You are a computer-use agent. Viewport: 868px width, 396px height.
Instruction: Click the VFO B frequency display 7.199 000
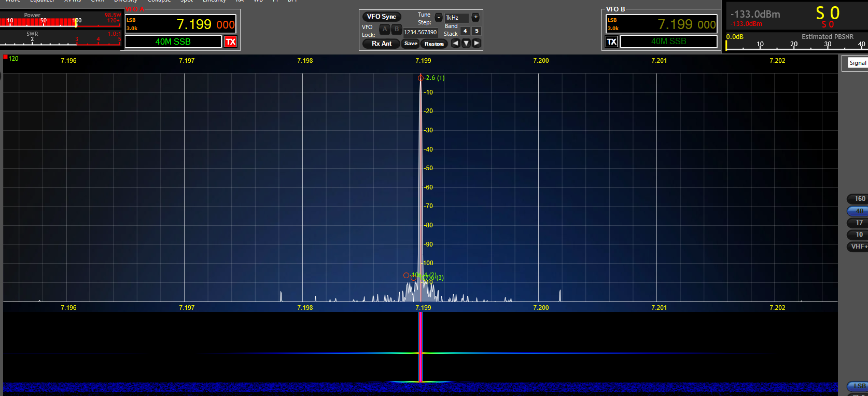[x=687, y=24]
